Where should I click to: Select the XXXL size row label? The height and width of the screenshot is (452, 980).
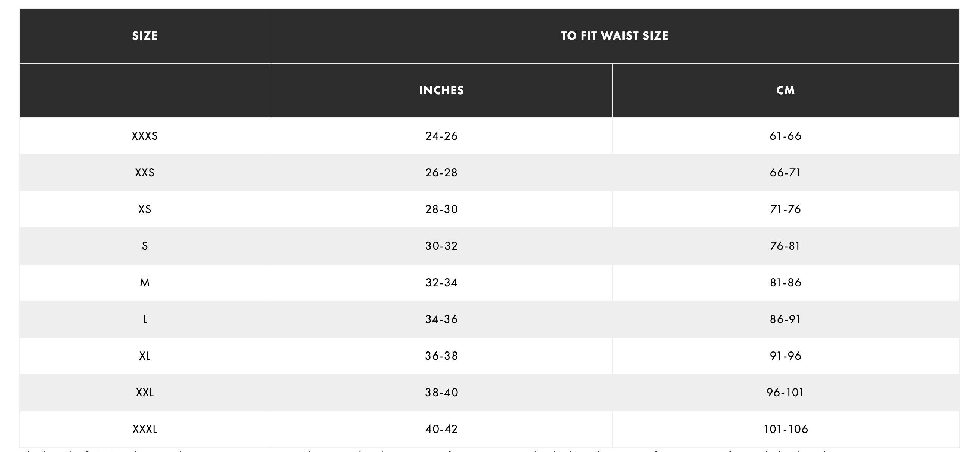coord(145,429)
